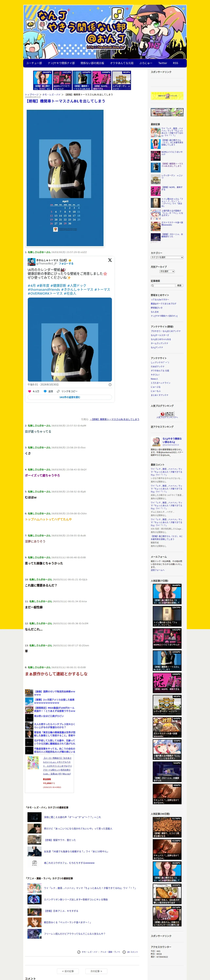The width and height of the screenshot is (210, 980).
Task: Open the Twitter nav item
Action: (162, 63)
